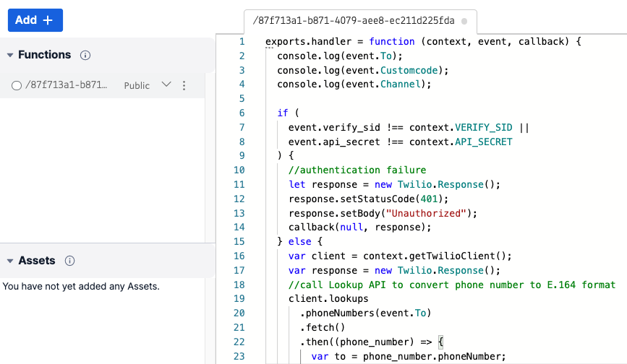Click the Public visibility label
Screen dimensions: 627x364
(x=137, y=85)
